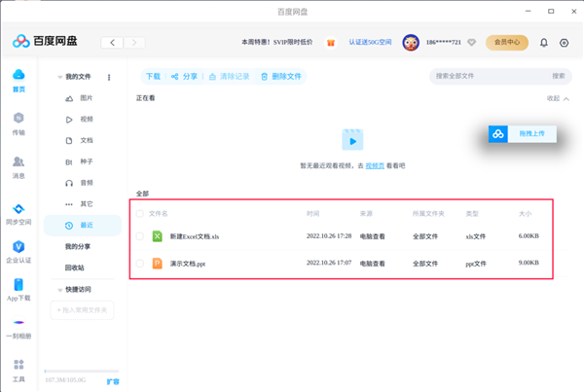Check the box for 新建Excel文档.xls
This screenshot has width=584, height=392.
(140, 236)
